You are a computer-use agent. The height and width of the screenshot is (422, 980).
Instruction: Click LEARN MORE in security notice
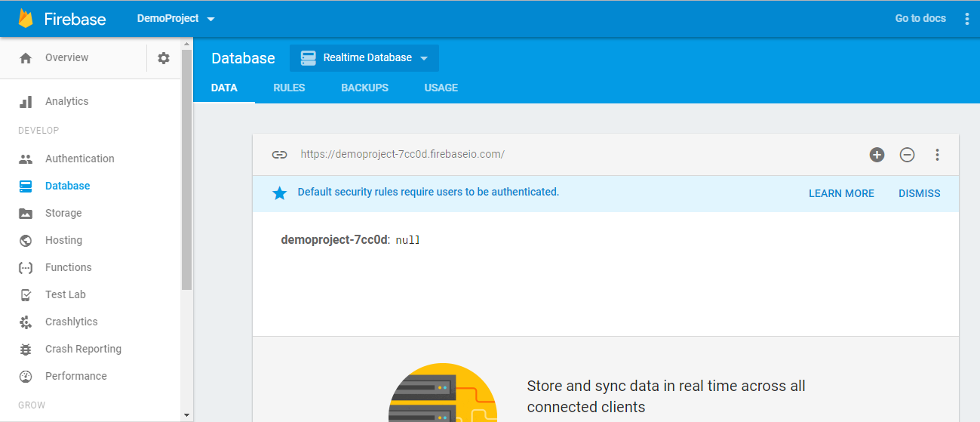841,193
